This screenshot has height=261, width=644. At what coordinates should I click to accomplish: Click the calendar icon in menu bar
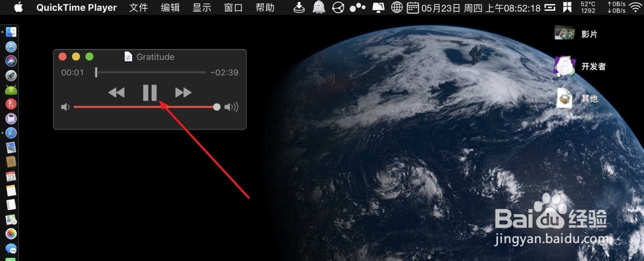pyautogui.click(x=413, y=7)
